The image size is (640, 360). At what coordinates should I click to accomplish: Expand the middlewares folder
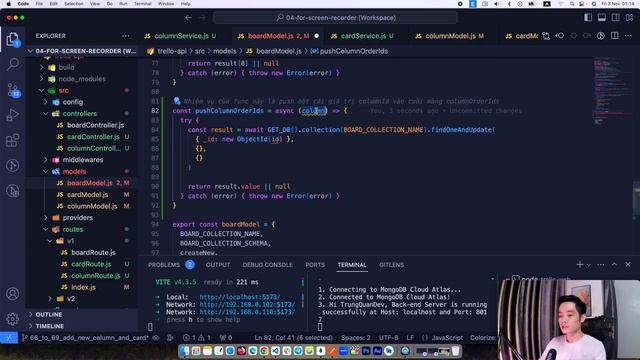[45, 160]
